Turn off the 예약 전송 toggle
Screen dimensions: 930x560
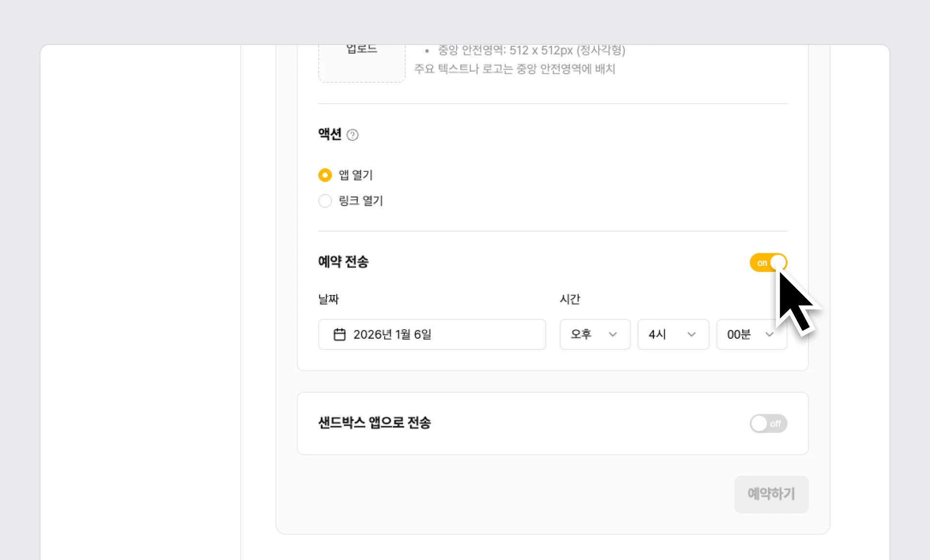[768, 263]
